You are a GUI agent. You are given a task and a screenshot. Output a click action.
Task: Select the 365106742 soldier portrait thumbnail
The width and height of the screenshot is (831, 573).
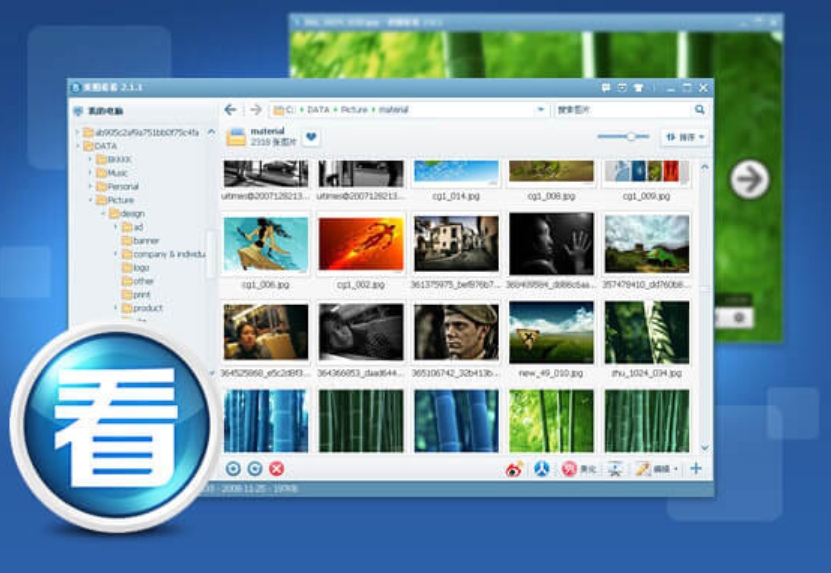pyautogui.click(x=456, y=332)
